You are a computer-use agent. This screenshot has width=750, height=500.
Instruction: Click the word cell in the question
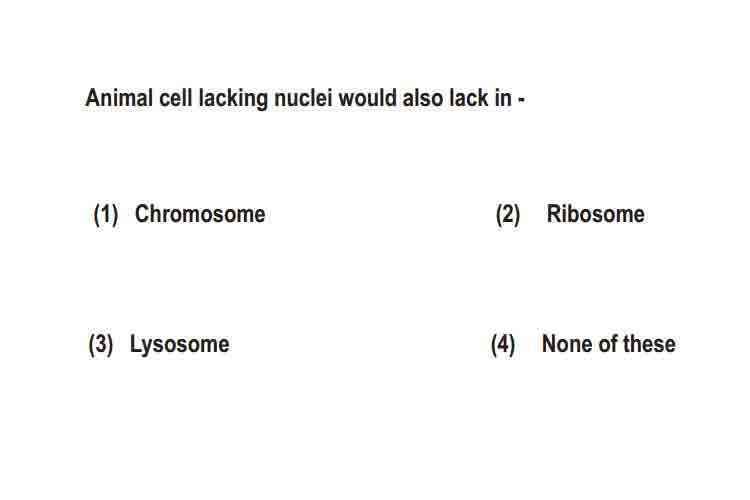[176, 98]
